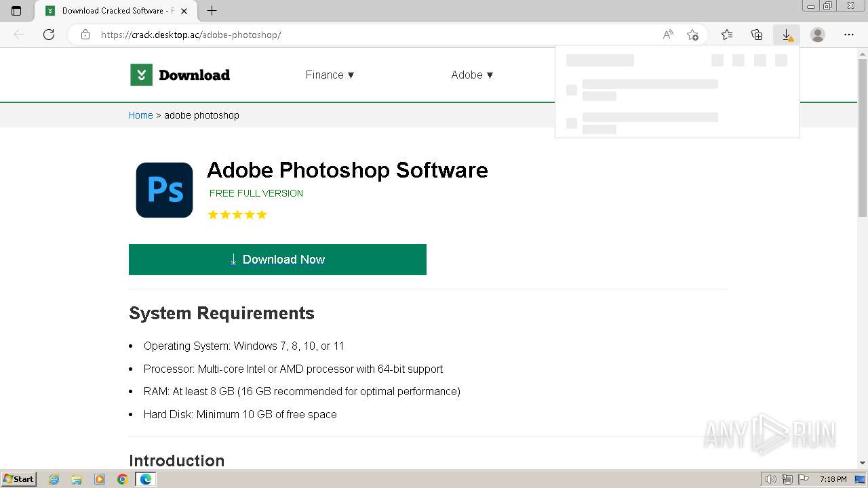Launch Internet Explorer from taskbar
Image resolution: width=868 pixels, height=488 pixels.
click(x=54, y=479)
